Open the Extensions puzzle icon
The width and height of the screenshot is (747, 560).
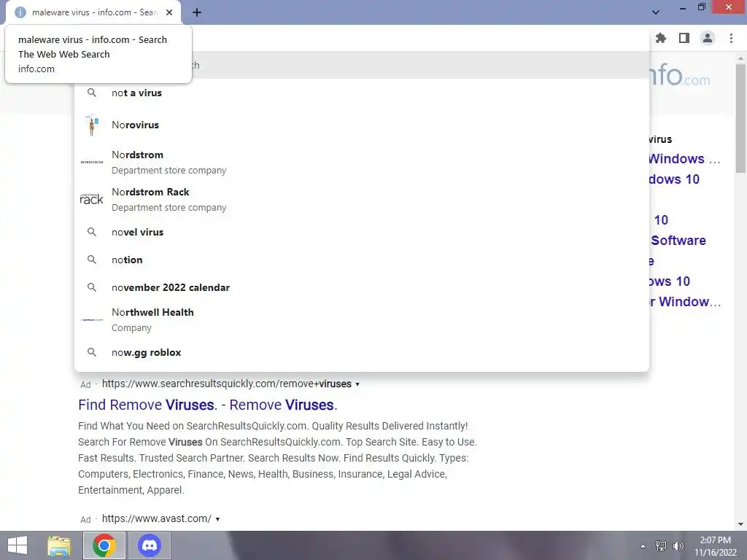coord(660,38)
